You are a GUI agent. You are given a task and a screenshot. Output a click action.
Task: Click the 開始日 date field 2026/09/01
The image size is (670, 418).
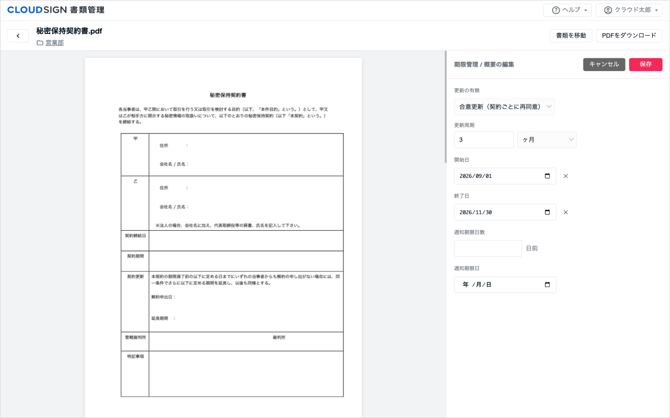pos(505,176)
